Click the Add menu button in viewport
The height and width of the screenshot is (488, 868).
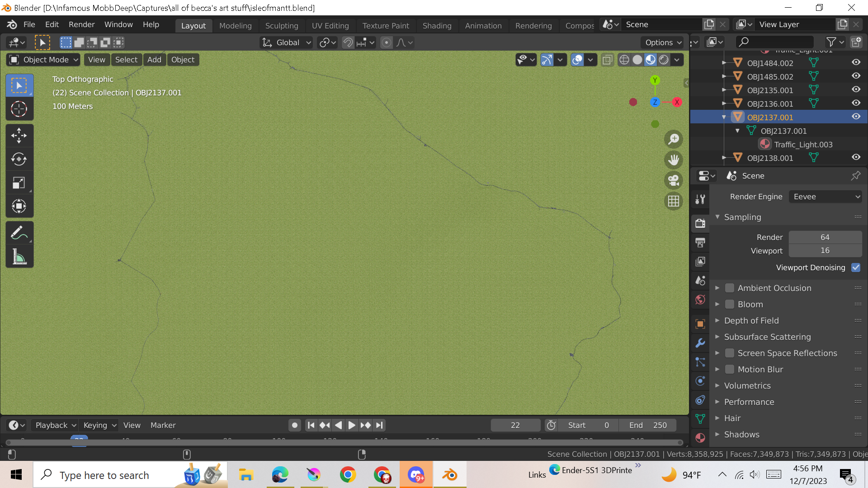click(x=154, y=60)
